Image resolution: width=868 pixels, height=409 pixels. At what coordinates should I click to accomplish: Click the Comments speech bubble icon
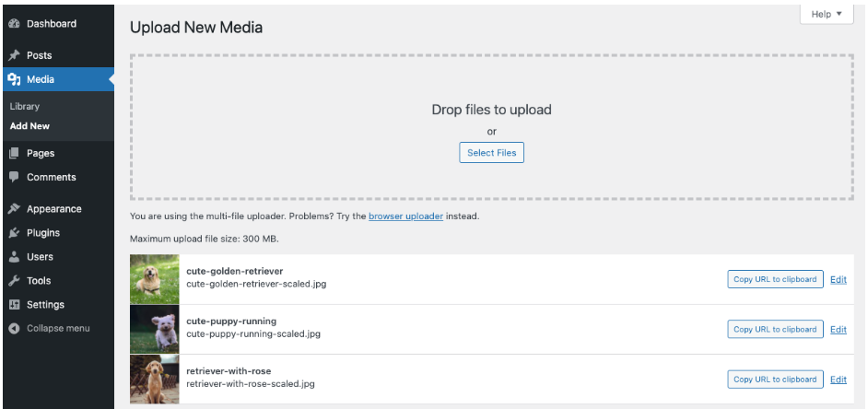point(14,177)
